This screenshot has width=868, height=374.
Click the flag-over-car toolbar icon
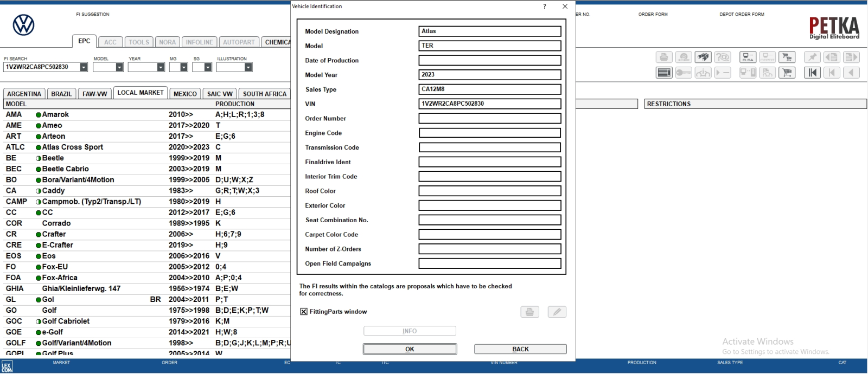pyautogui.click(x=768, y=72)
